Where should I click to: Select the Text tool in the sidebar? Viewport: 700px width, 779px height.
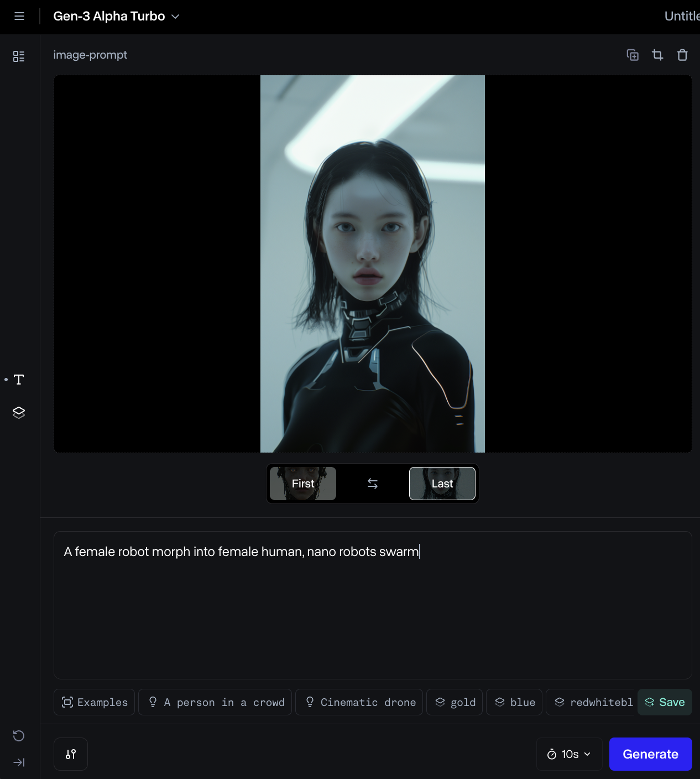coord(19,380)
